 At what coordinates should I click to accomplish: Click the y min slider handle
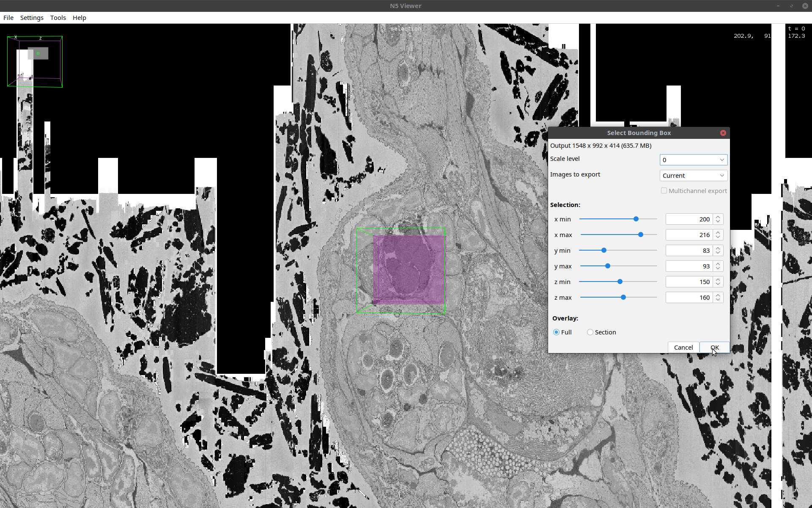(604, 251)
